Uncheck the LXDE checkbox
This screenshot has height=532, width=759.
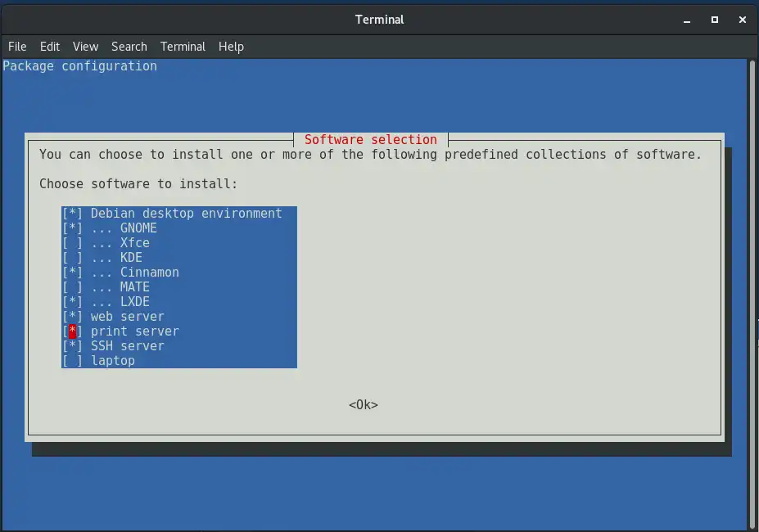pos(73,302)
